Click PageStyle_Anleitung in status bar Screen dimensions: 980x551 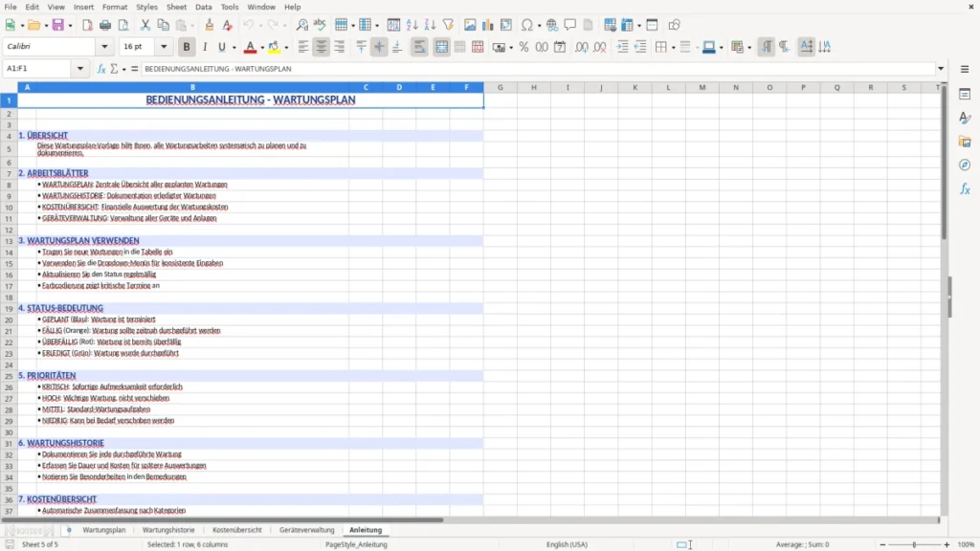coord(356,544)
